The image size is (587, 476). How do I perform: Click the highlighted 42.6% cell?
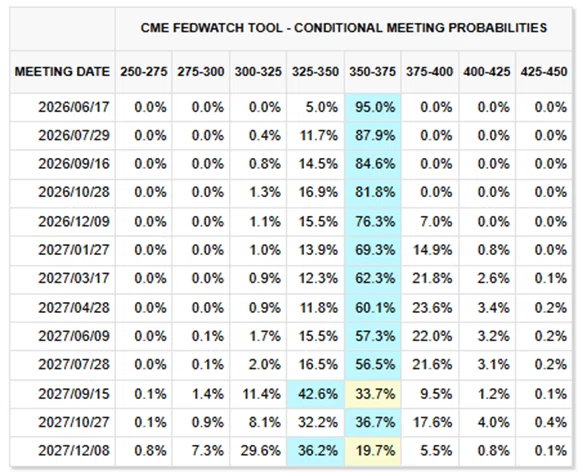(x=316, y=394)
